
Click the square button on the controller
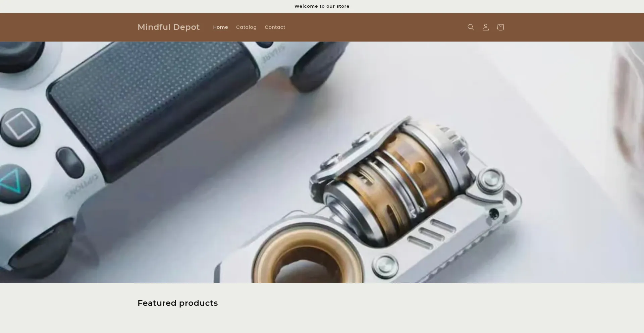coord(20,126)
